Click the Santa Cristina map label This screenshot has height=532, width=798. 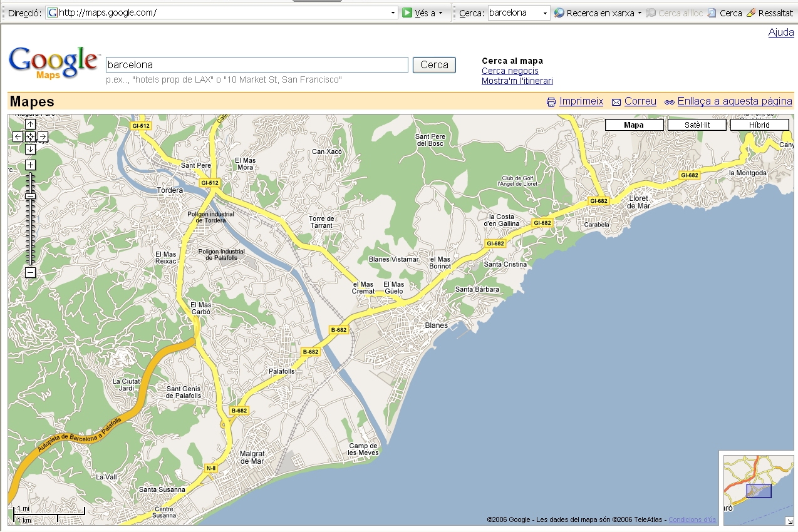pos(505,264)
